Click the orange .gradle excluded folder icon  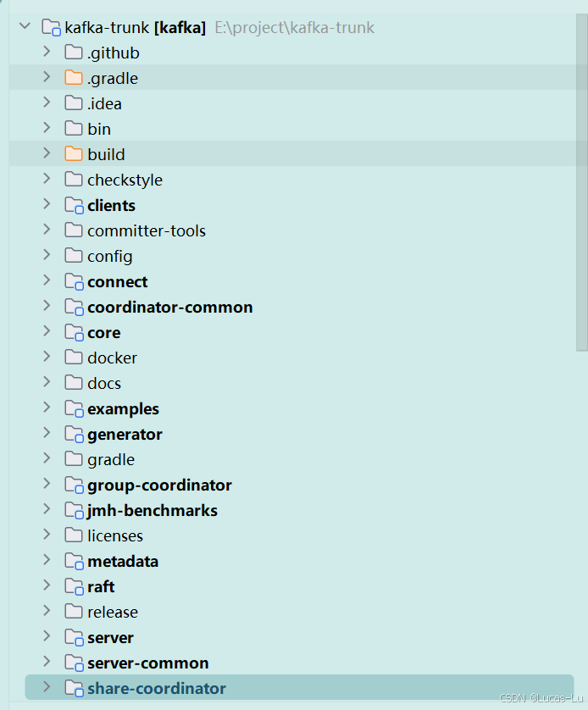coord(74,77)
